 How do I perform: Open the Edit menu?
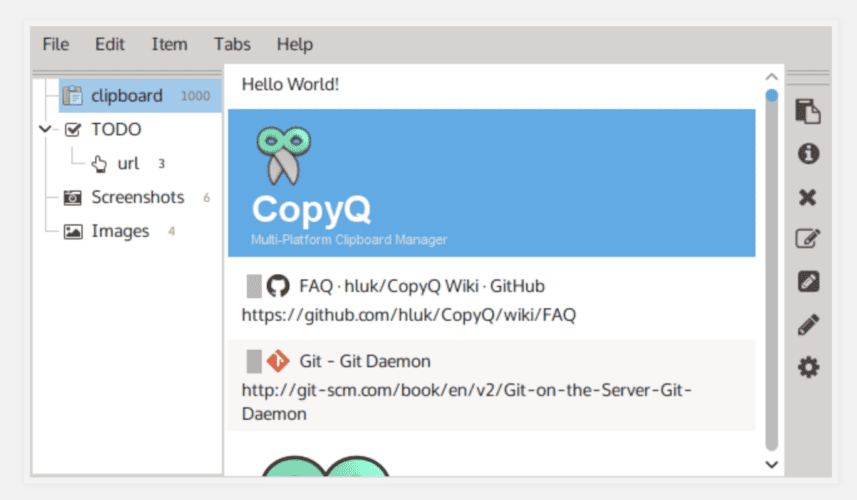[110, 44]
